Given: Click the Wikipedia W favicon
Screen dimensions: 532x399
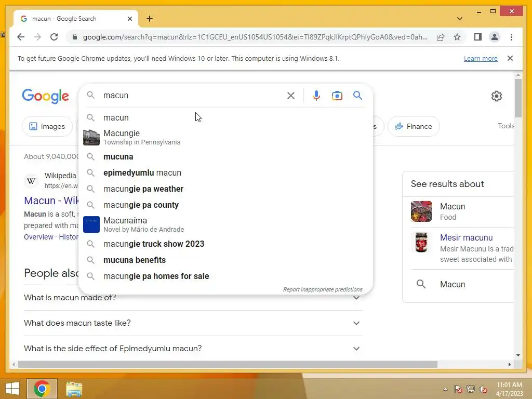Looking at the screenshot, I should [31, 181].
